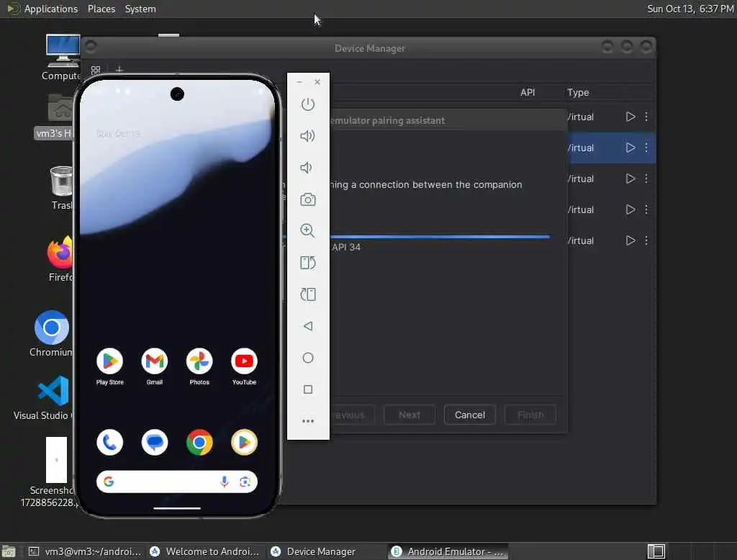Launch the highlighted virtual device row
The image size is (737, 560).
click(630, 148)
